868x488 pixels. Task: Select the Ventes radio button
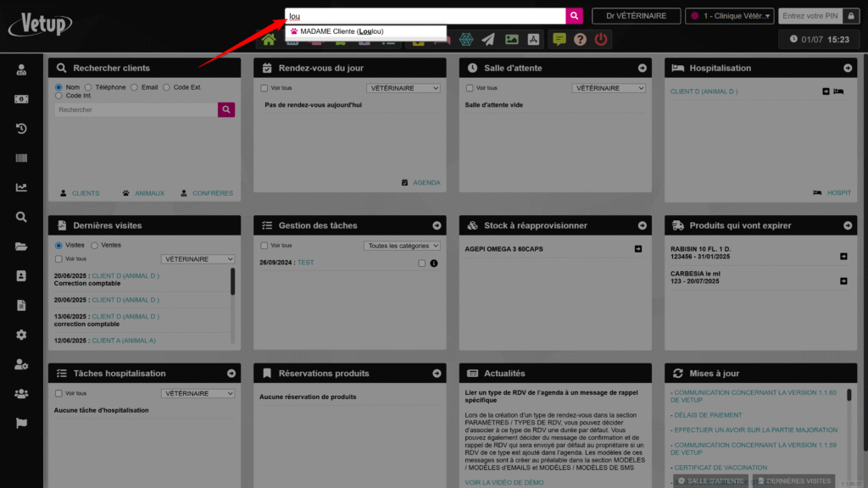pos(95,246)
